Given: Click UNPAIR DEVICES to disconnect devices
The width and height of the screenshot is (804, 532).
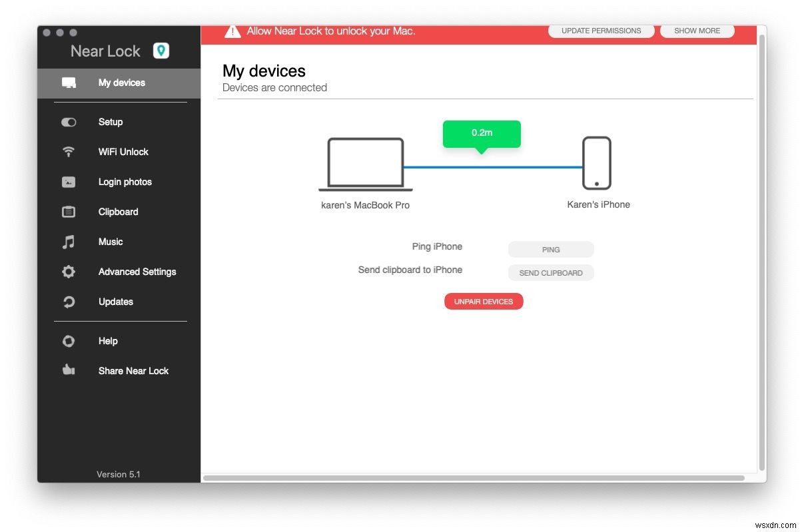Looking at the screenshot, I should pos(484,301).
